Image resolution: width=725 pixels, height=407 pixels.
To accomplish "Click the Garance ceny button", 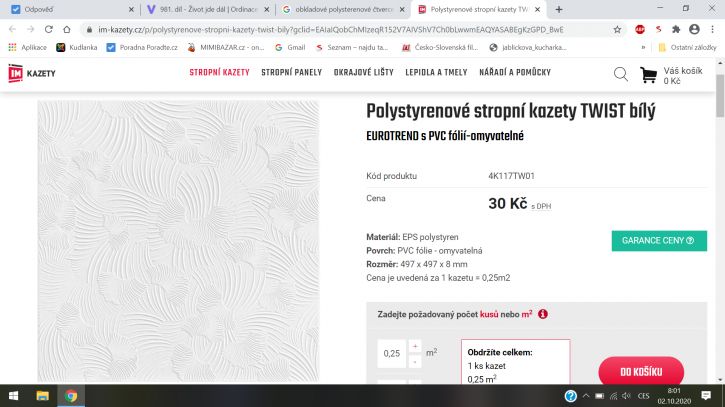I will click(659, 240).
